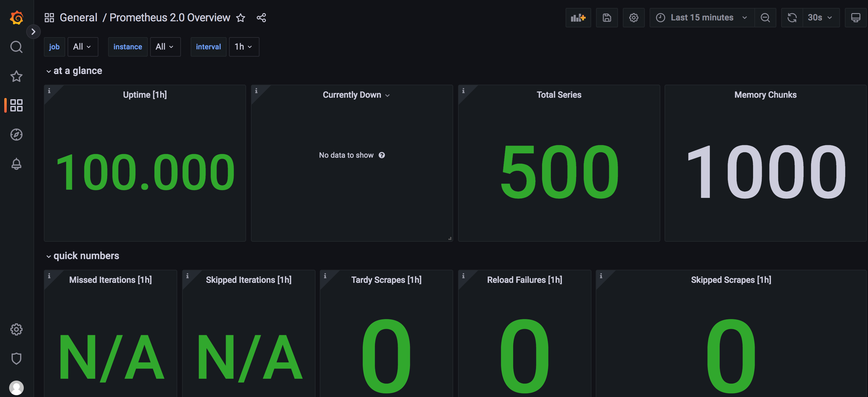The height and width of the screenshot is (397, 868).
Task: Show info for Reload Failures panel
Action: [463, 276]
